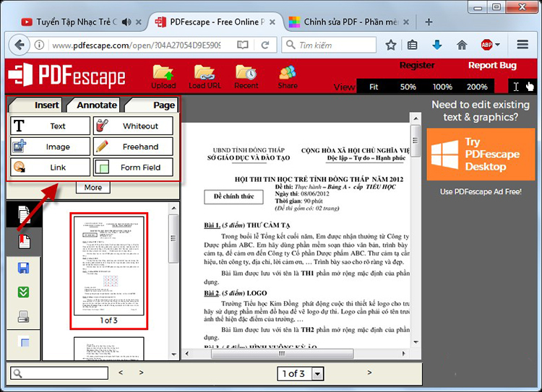The height and width of the screenshot is (392, 542).
Task: Mute the Tuyển Tập Nhạc Trẻ tab audio
Action: 126,22
